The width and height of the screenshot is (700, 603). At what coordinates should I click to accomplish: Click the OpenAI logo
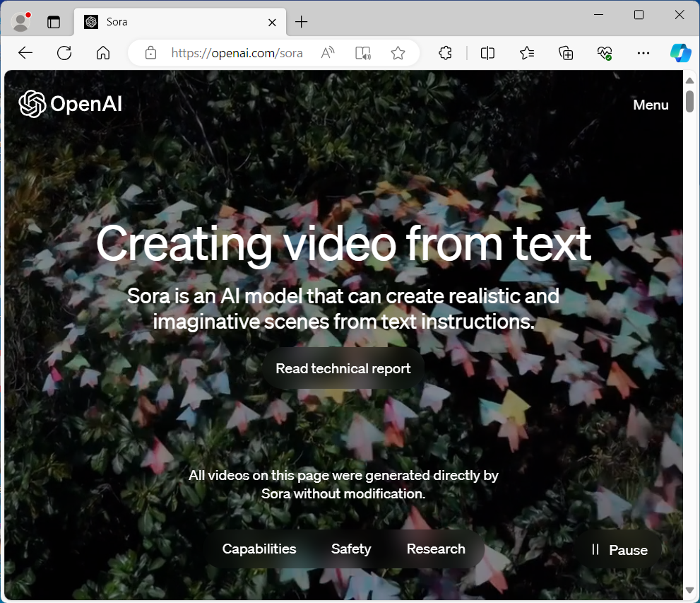pos(71,104)
